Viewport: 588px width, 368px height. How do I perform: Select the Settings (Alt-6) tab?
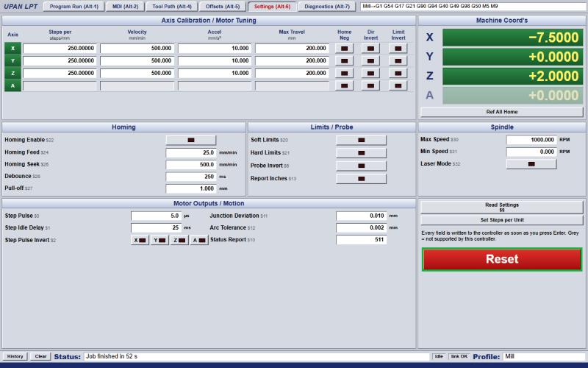click(x=272, y=7)
